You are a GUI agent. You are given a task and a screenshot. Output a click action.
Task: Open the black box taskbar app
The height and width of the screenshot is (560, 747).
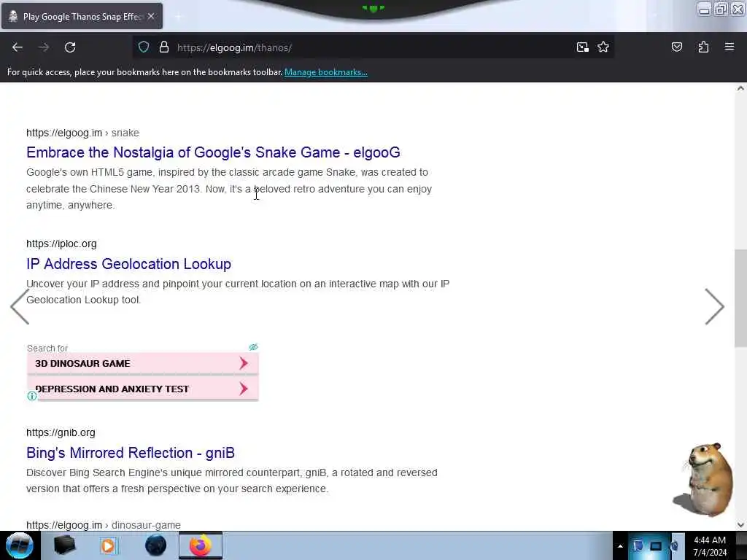[x=65, y=545]
